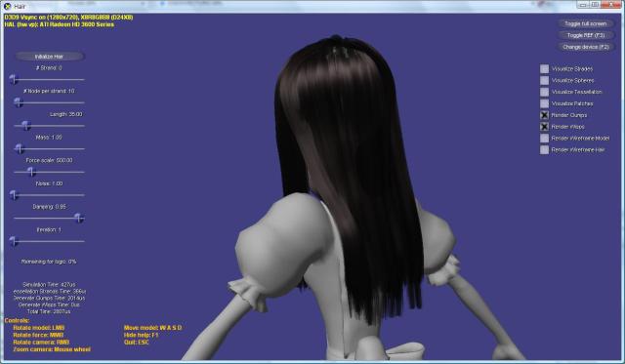Enable Render Wireframe Model checkbox

coord(544,139)
